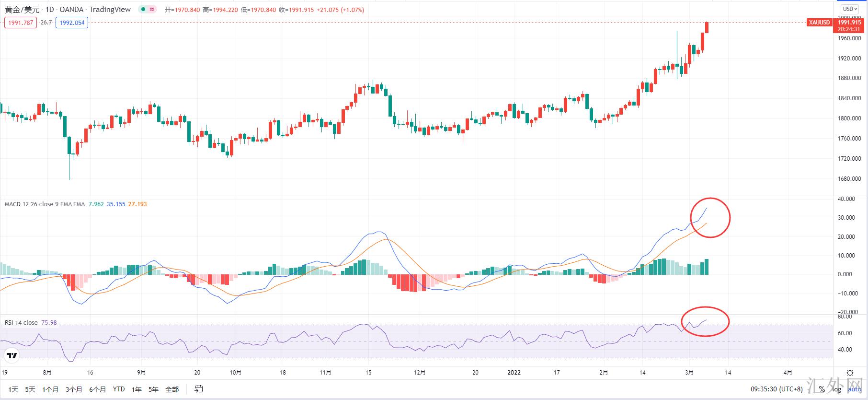The image size is (868, 400).
Task: Select the 全部 time range
Action: [x=172, y=389]
